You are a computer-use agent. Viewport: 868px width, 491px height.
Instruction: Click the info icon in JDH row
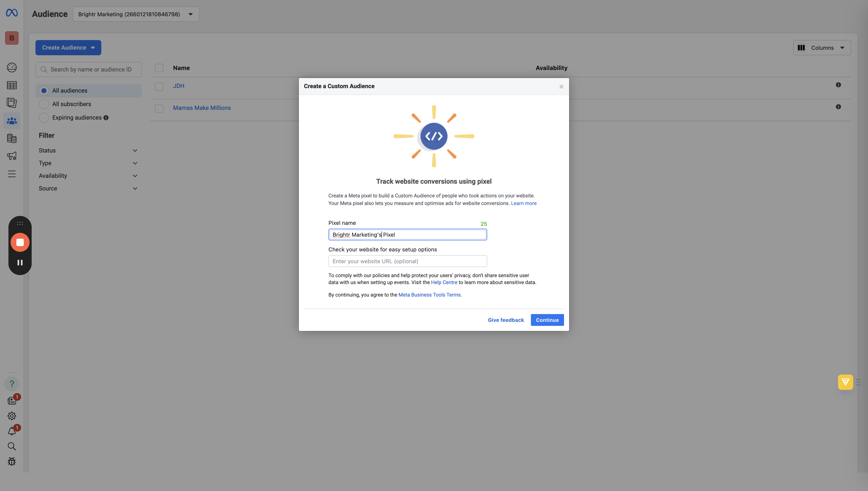pyautogui.click(x=838, y=85)
